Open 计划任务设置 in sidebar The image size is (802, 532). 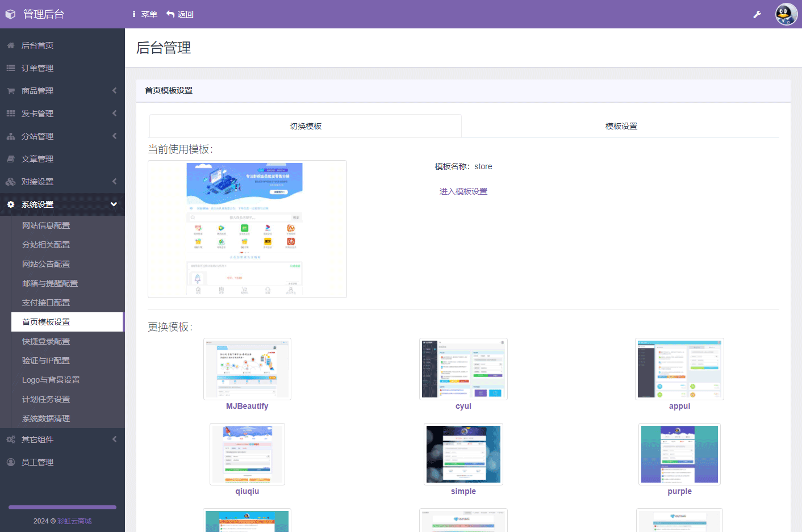67,399
